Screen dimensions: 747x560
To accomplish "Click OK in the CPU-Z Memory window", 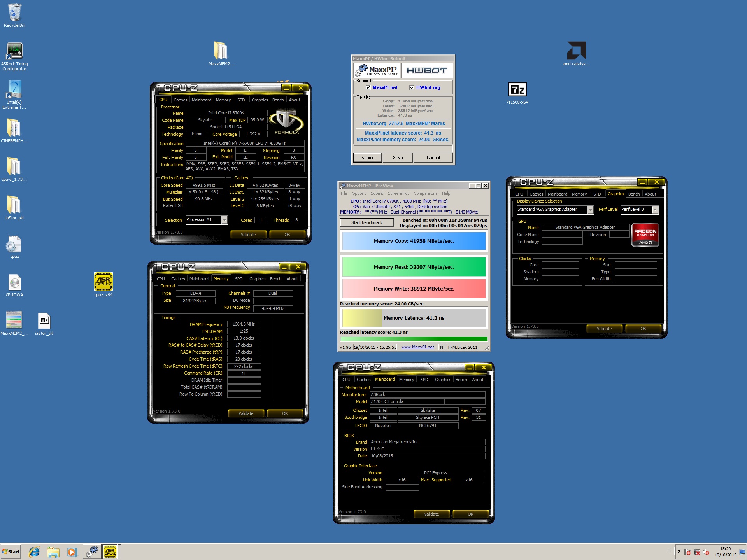I will tap(285, 413).
